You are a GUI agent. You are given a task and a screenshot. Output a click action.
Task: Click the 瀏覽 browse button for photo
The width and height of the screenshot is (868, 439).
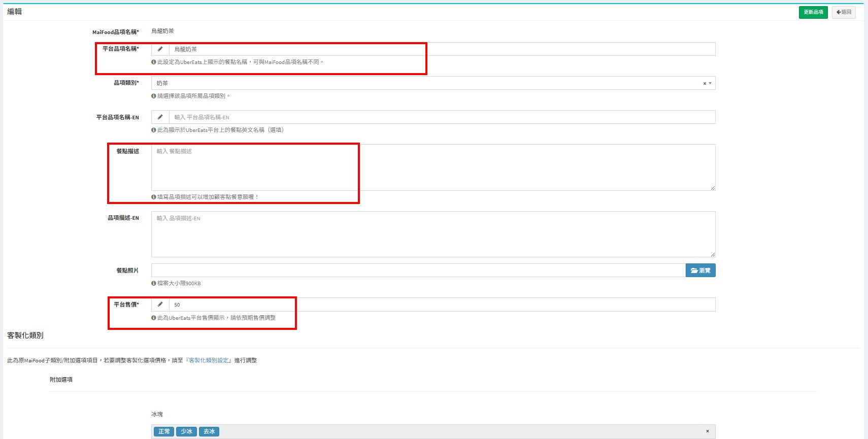pos(700,271)
